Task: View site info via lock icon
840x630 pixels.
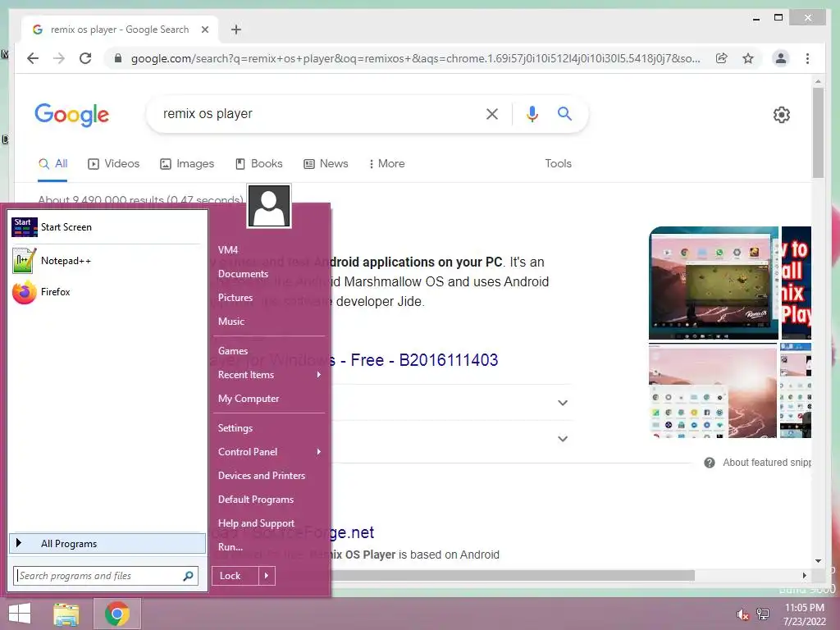Action: (118, 58)
